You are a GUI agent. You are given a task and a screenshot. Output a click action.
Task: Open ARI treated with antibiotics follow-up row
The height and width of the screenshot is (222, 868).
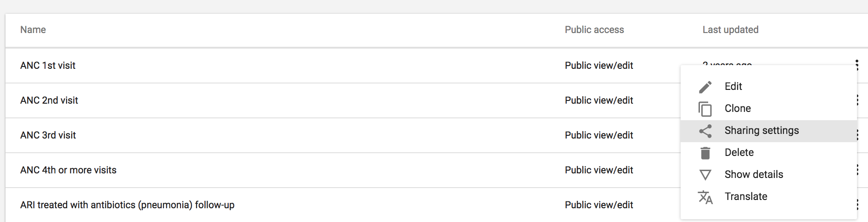coord(127,205)
